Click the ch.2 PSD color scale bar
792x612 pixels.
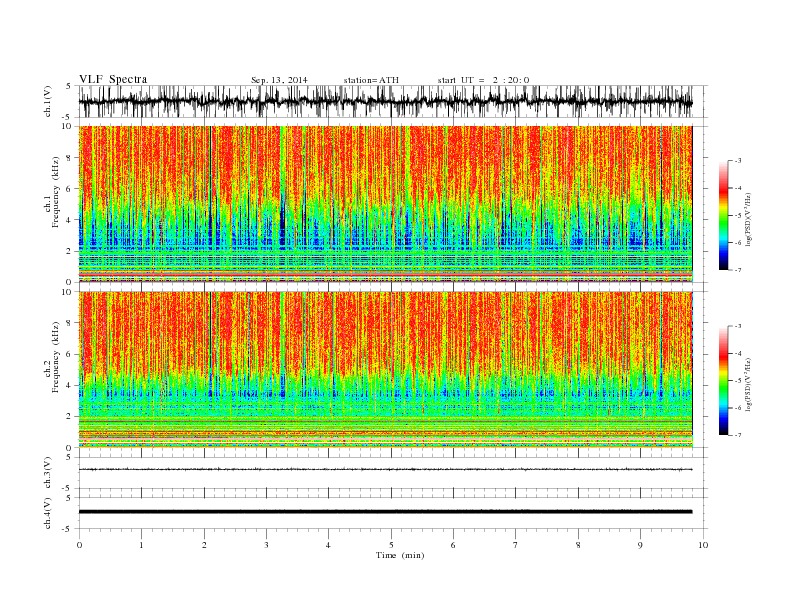[723, 380]
